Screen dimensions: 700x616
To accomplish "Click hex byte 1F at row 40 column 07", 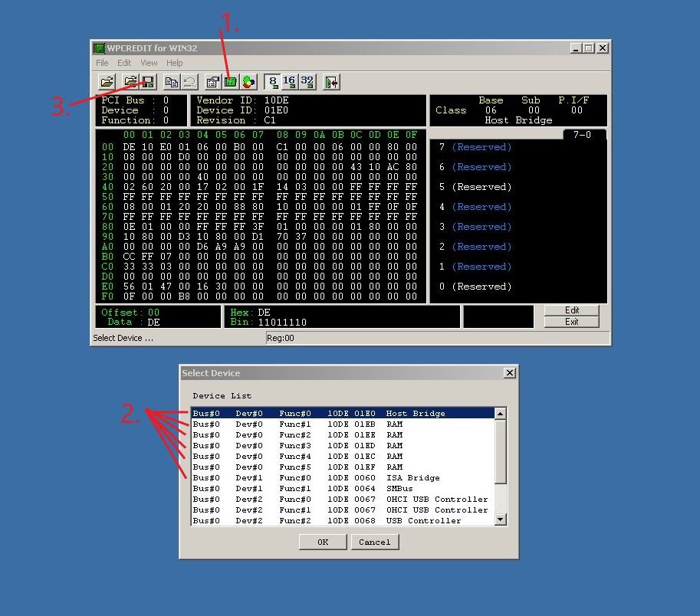I will 258,187.
